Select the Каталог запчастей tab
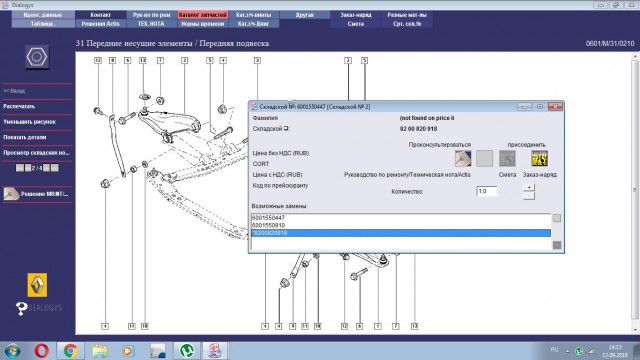 (x=202, y=15)
